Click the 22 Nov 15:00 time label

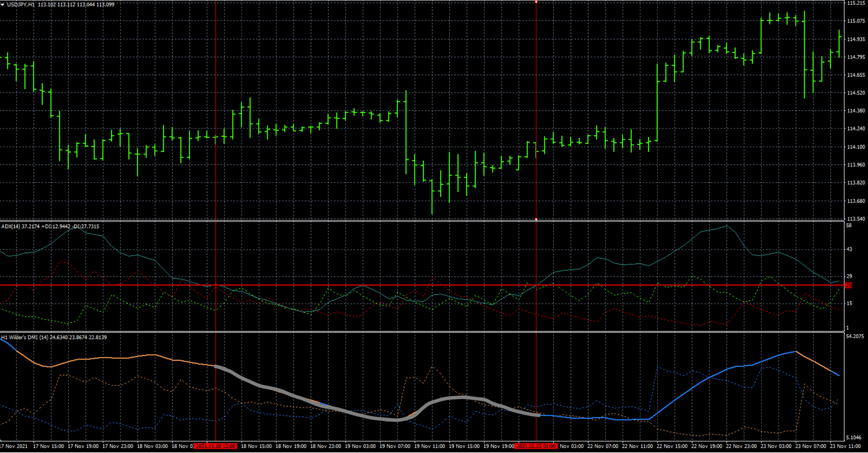click(x=672, y=446)
